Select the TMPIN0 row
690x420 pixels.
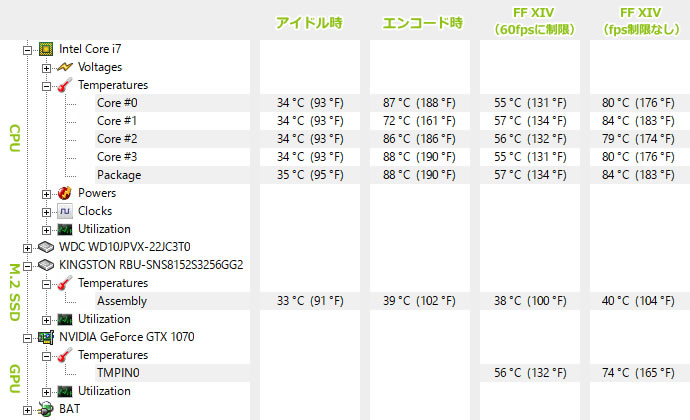point(172,373)
